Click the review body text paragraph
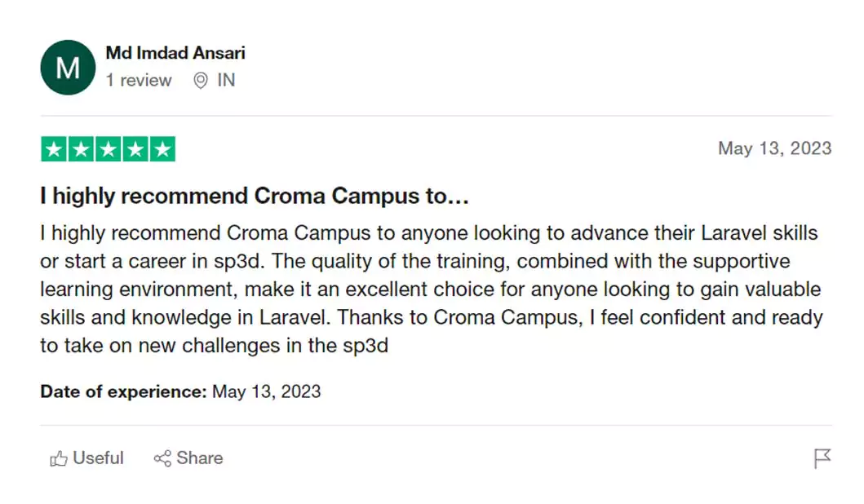The image size is (864, 504). pyautogui.click(x=431, y=290)
